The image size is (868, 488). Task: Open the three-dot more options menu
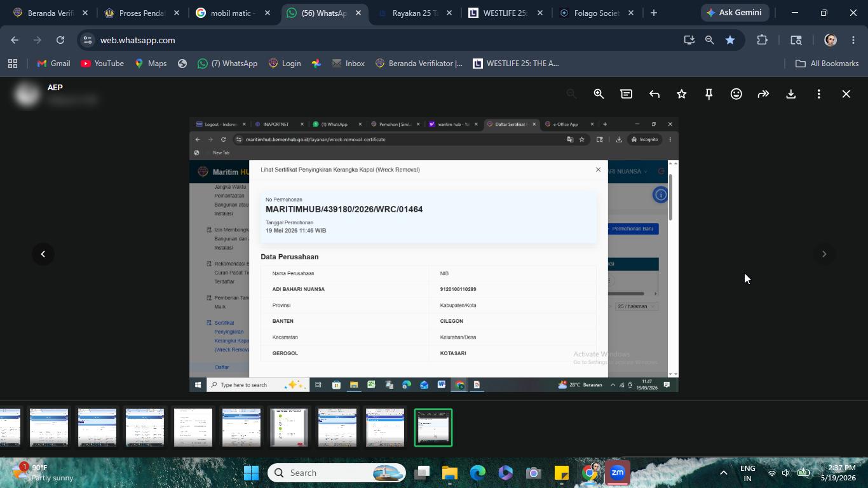pyautogui.click(x=818, y=94)
